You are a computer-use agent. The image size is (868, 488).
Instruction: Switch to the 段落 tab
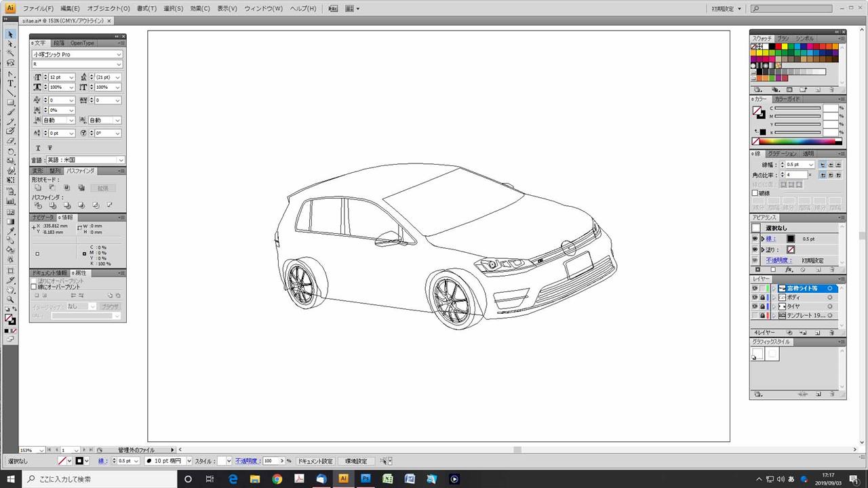point(59,43)
